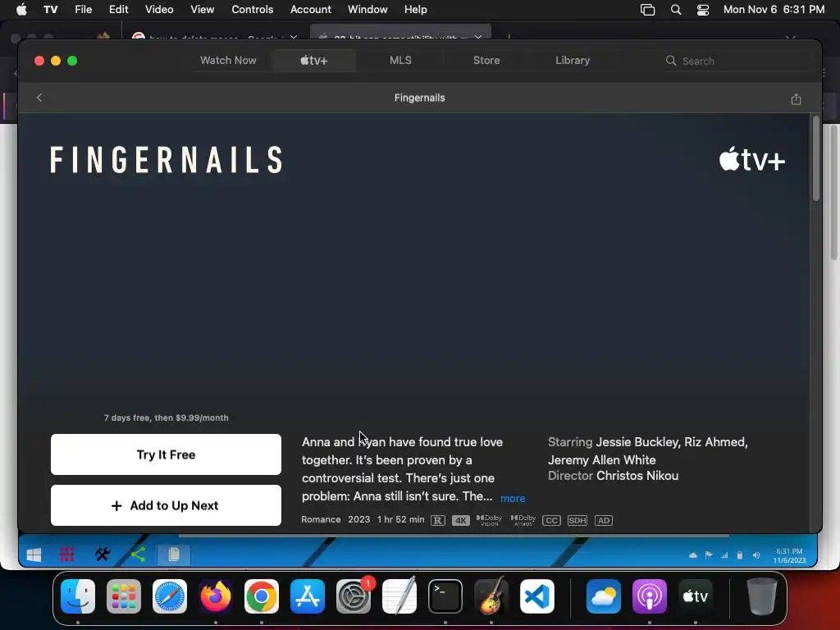Viewport: 840px width, 630px height.
Task: Open TextEdit from the Dock
Action: coord(399,596)
